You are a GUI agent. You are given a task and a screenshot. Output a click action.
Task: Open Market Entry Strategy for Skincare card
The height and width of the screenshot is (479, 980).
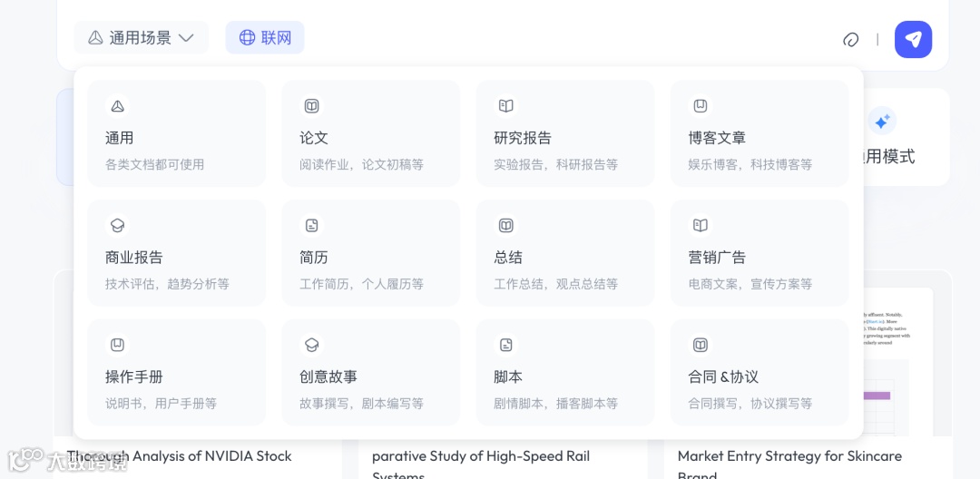789,464
